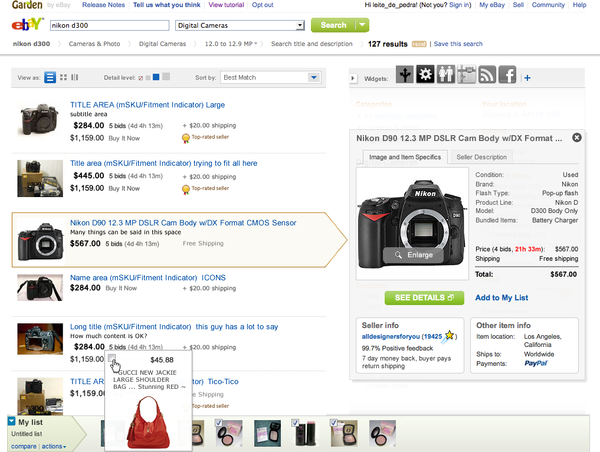Click Search title and description breadcrumb
Viewport: 600px width, 452px height.
[x=311, y=44]
